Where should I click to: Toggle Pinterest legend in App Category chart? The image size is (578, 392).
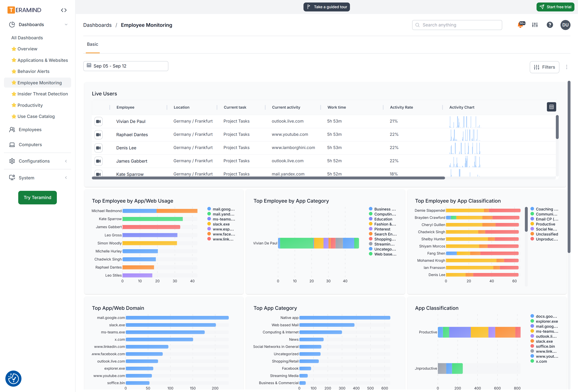(379, 229)
